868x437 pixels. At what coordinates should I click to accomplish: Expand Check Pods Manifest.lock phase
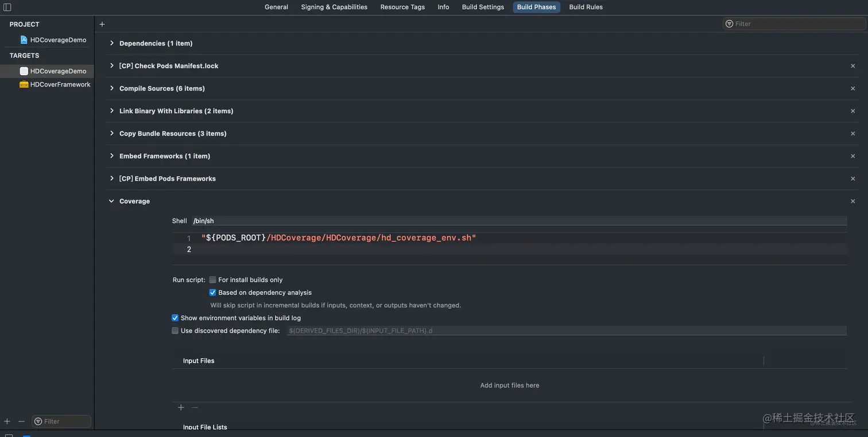tap(111, 65)
